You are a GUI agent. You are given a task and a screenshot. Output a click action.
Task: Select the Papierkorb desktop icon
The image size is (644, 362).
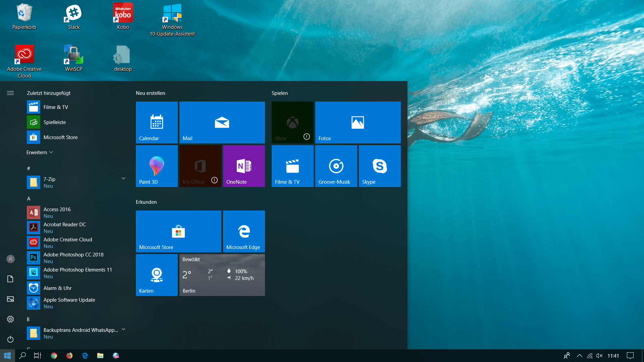click(x=24, y=17)
